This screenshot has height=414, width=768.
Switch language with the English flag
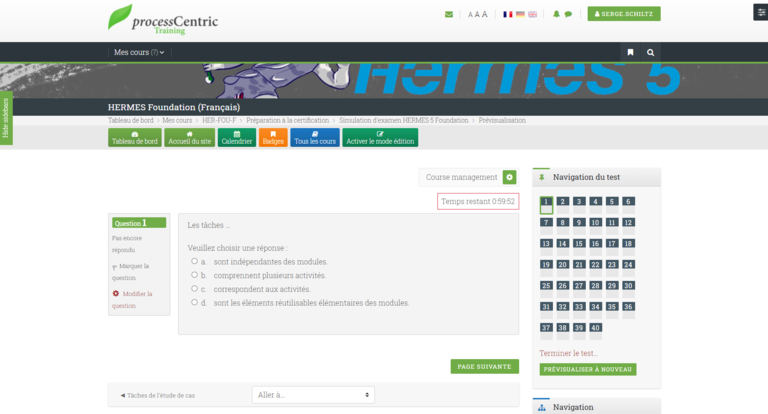click(x=532, y=14)
